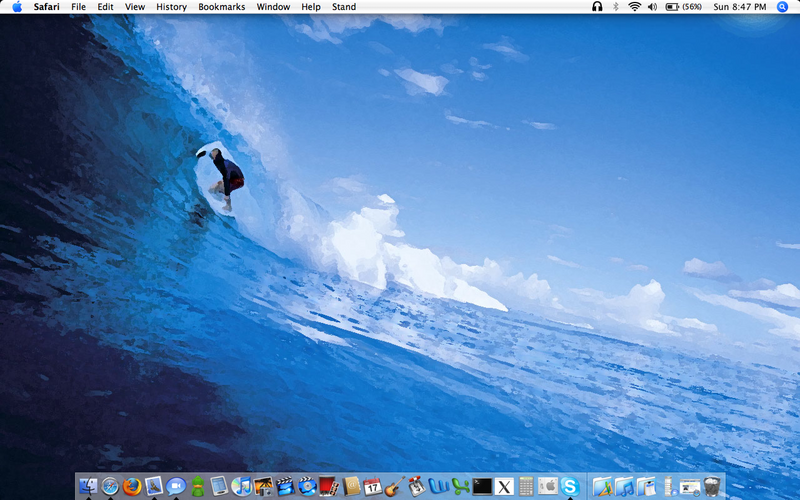Expand the battery status menu
This screenshot has height=500, width=800.
point(683,7)
